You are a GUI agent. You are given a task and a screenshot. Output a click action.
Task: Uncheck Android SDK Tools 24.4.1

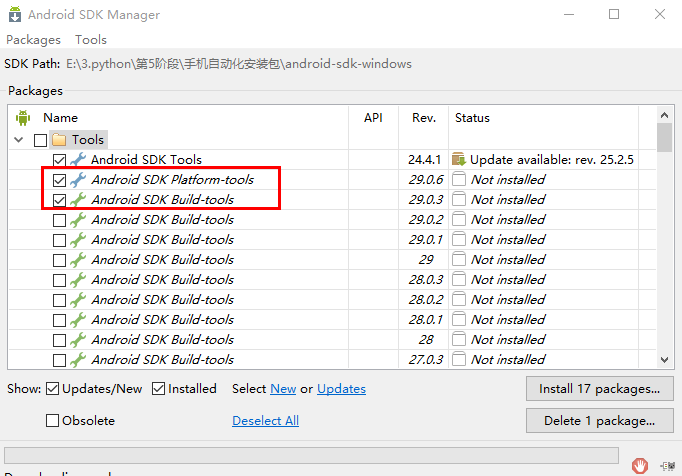tap(60, 160)
